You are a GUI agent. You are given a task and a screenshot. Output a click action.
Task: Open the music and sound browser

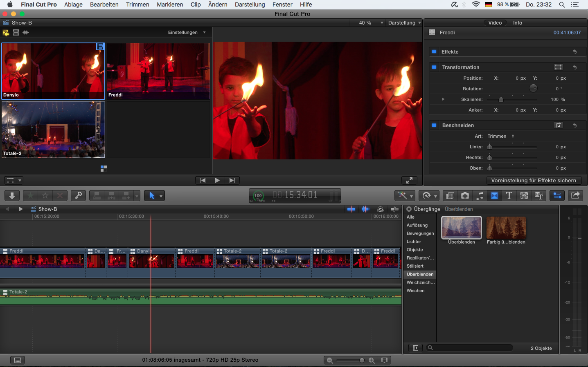tap(480, 196)
